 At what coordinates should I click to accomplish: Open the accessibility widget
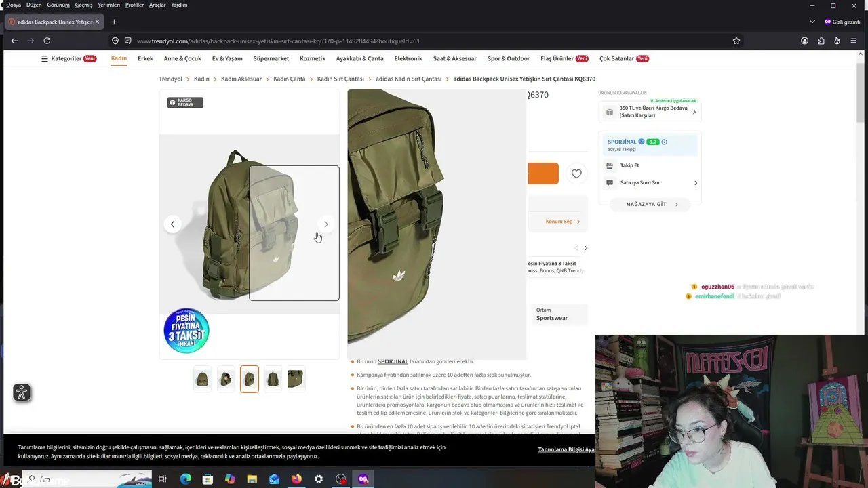pos(22,392)
